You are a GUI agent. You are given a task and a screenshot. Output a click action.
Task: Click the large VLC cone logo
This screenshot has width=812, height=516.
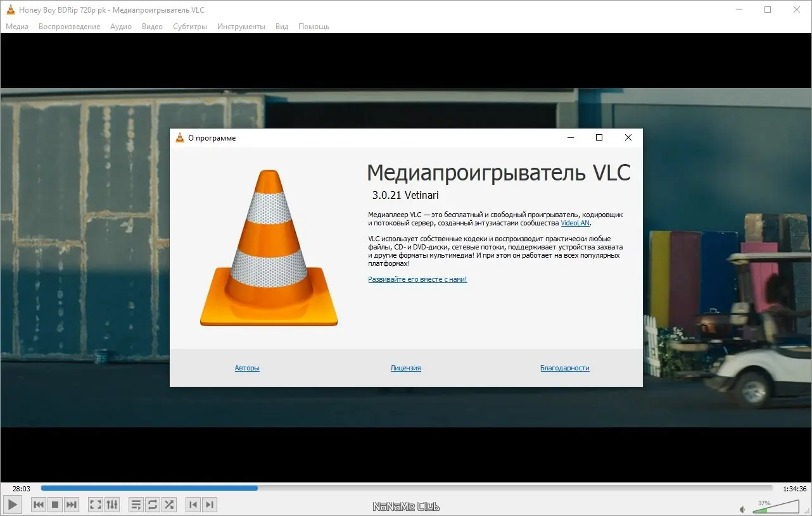click(269, 248)
